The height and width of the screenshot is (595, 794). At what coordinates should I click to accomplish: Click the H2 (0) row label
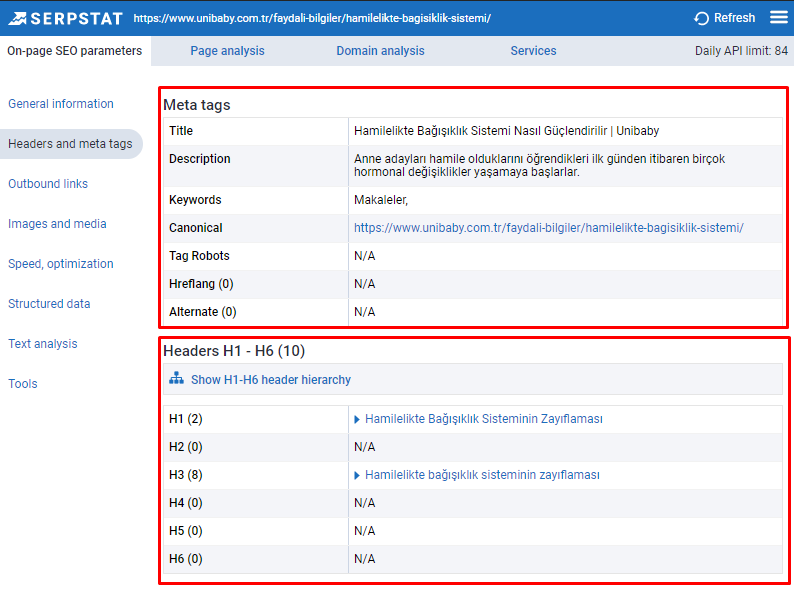coord(186,447)
